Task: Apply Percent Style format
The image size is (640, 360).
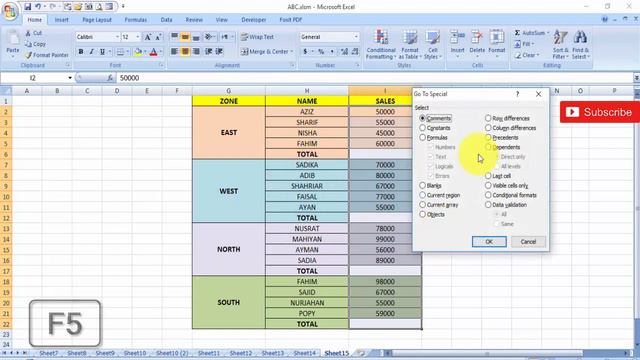Action: 321,52
